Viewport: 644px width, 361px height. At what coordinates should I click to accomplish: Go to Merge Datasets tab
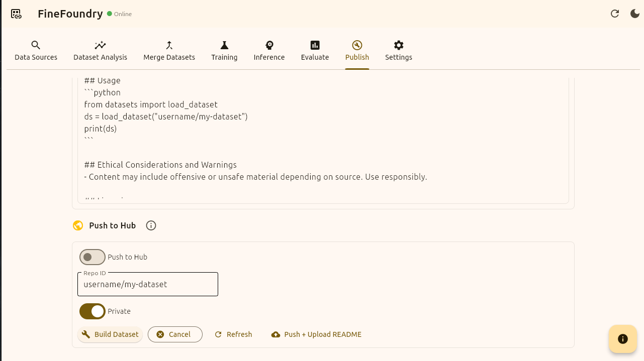tap(169, 51)
